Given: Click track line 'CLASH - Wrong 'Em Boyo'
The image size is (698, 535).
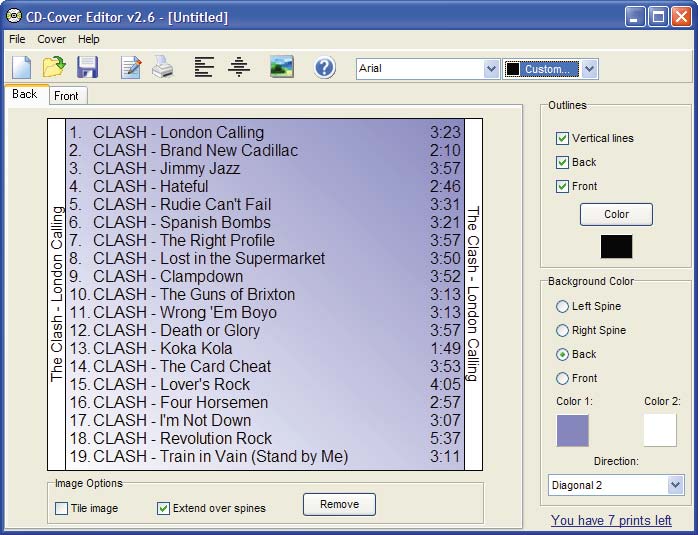Looking at the screenshot, I should point(185,312).
